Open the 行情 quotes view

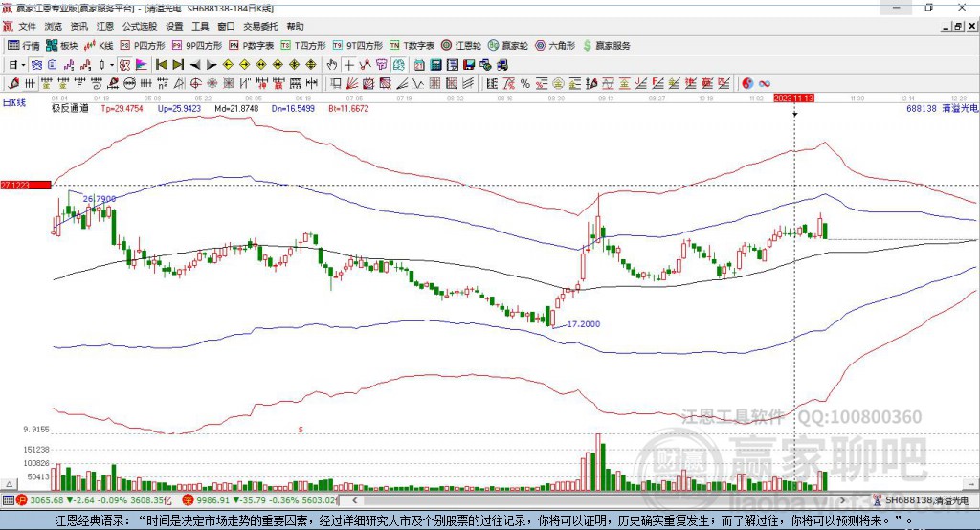[24, 46]
